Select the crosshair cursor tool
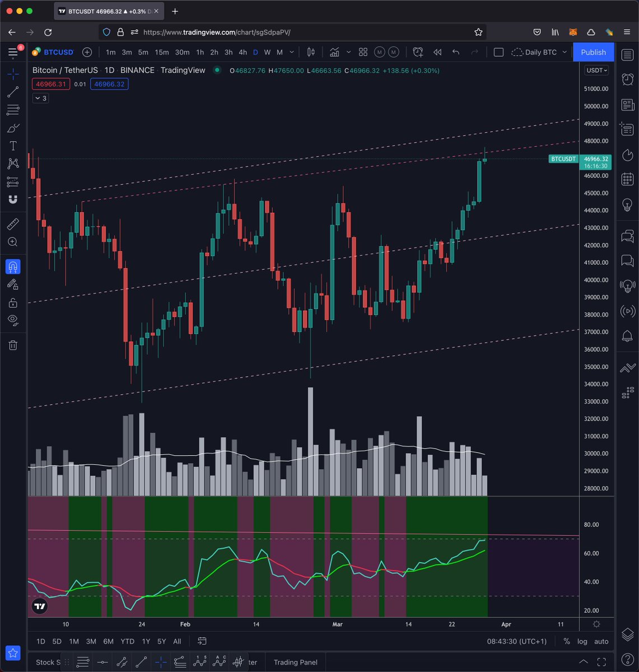 point(13,74)
